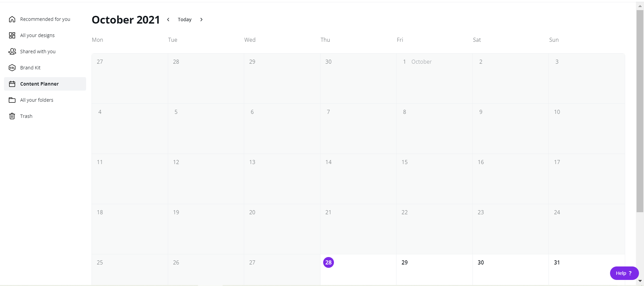Screen dimensions: 644x286
Task: Click the October 10 day cell
Action: pyautogui.click(x=587, y=129)
